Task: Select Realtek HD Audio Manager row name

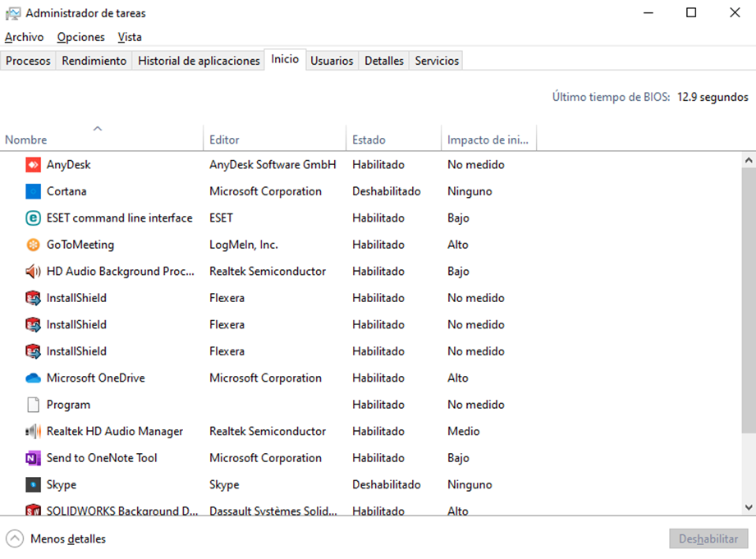Action: (x=115, y=431)
